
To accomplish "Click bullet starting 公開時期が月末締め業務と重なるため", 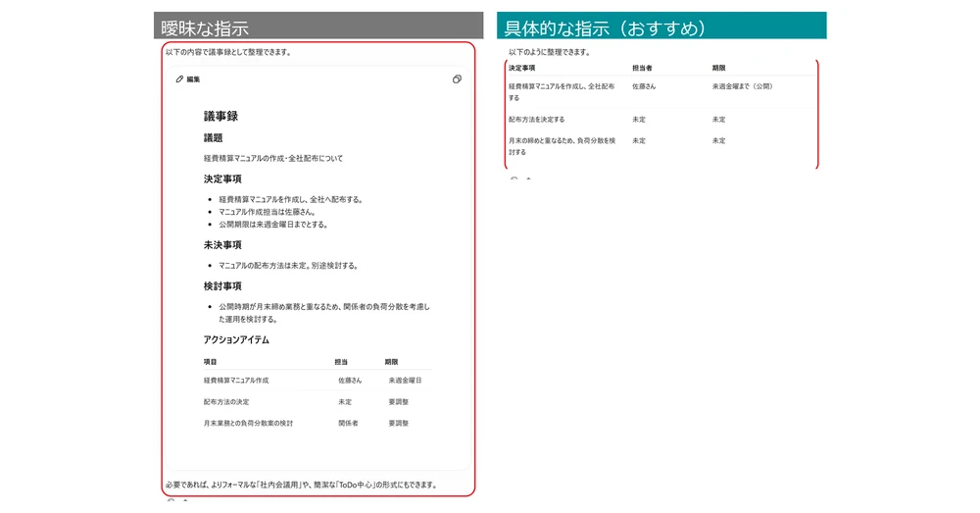I will (323, 314).
